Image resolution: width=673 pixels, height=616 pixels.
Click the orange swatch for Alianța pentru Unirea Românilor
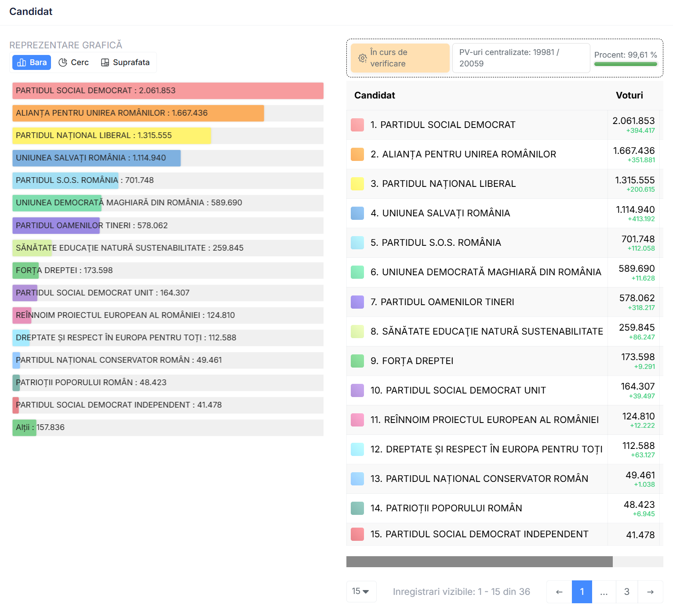point(357,154)
